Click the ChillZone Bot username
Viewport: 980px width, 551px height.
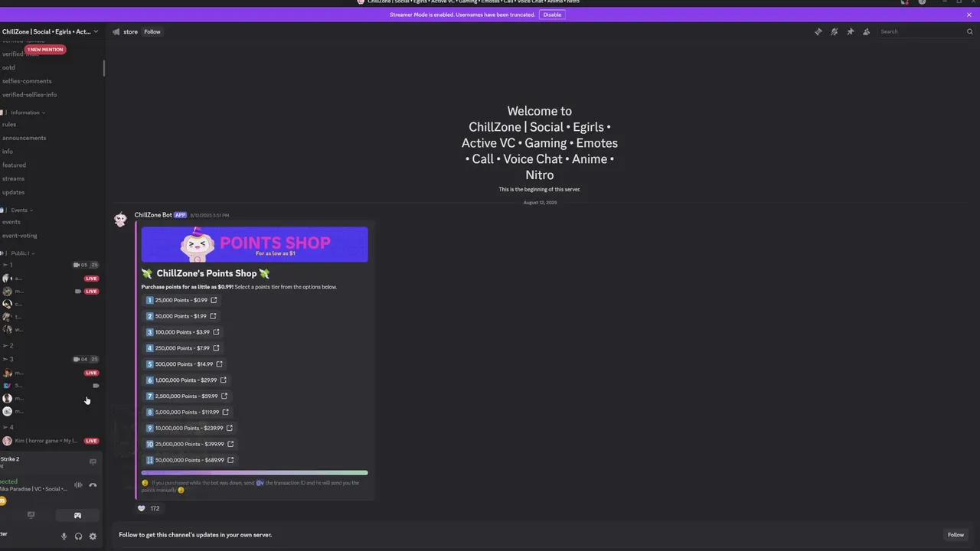[153, 215]
